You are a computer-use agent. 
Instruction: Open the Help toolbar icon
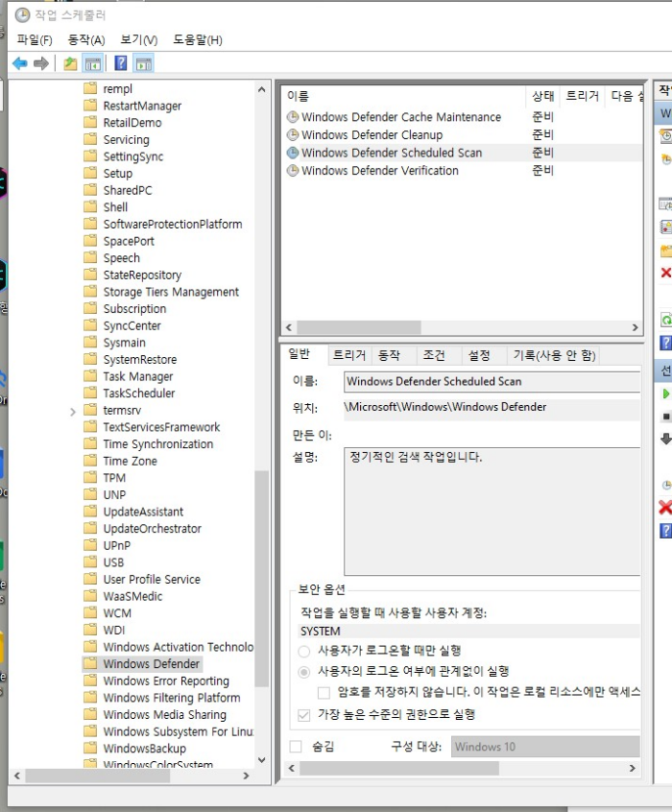click(121, 63)
